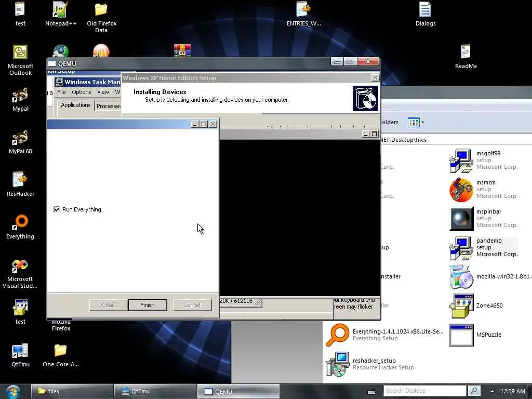Launch the Mypal browser shortcut
The width and height of the screenshot is (532, 399).
click(20, 99)
